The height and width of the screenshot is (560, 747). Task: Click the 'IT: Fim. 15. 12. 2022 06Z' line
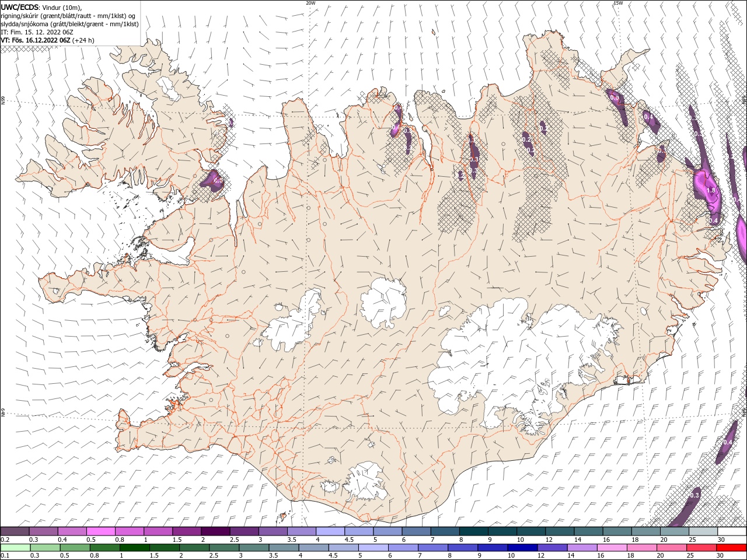coord(37,32)
